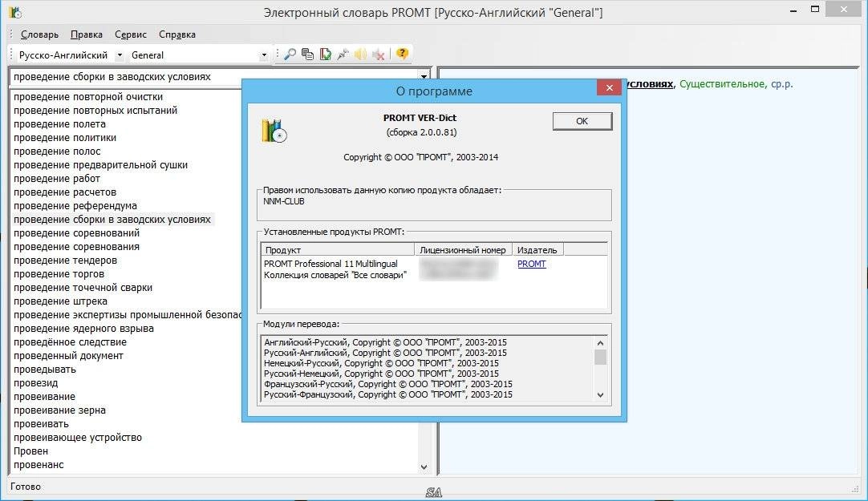The height and width of the screenshot is (501, 868).
Task: Click the copy pages toolbar icon
Action: point(308,55)
